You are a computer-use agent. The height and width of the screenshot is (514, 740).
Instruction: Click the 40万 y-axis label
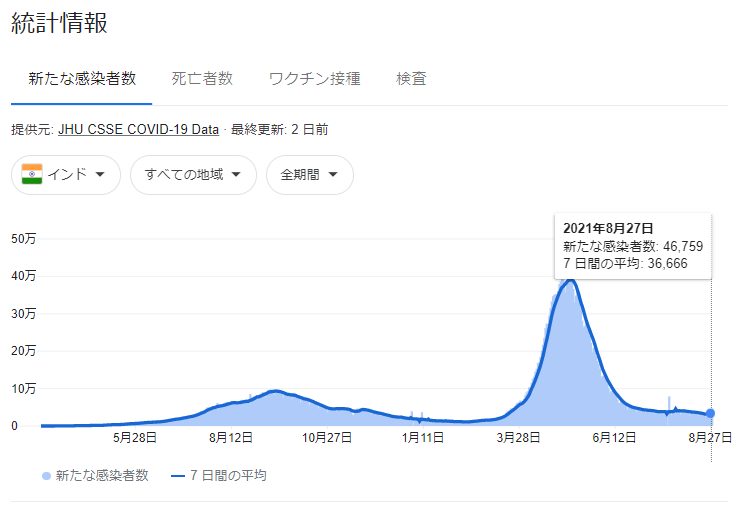pyautogui.click(x=24, y=276)
